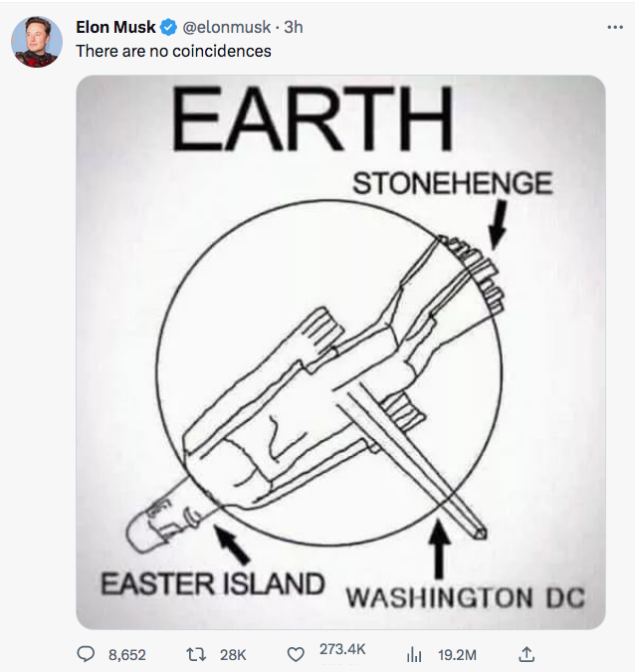Image resolution: width=635 pixels, height=672 pixels.
Task: Click the 8,652 replies count
Action: 126,654
